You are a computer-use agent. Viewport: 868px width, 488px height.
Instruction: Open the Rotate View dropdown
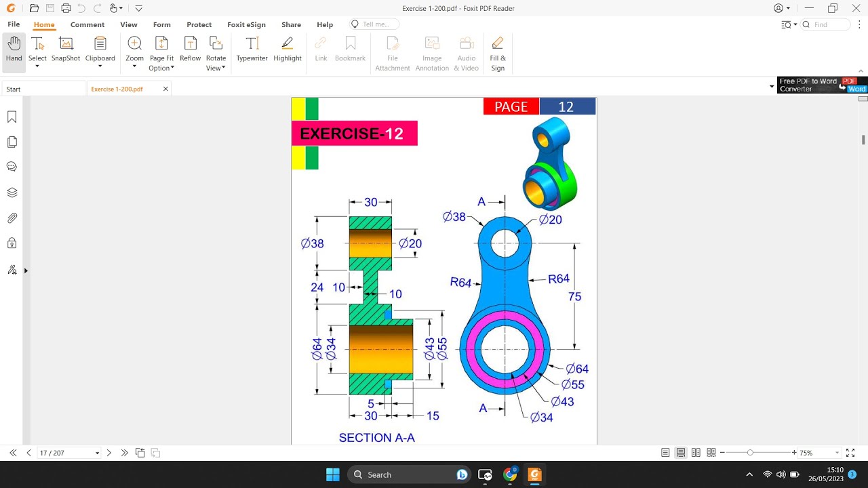tap(223, 68)
